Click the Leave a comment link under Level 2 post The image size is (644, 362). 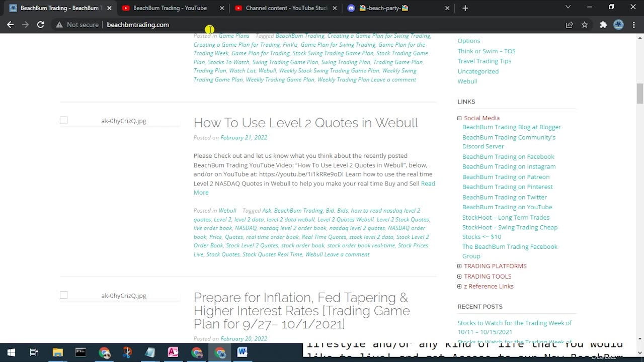coord(347,254)
